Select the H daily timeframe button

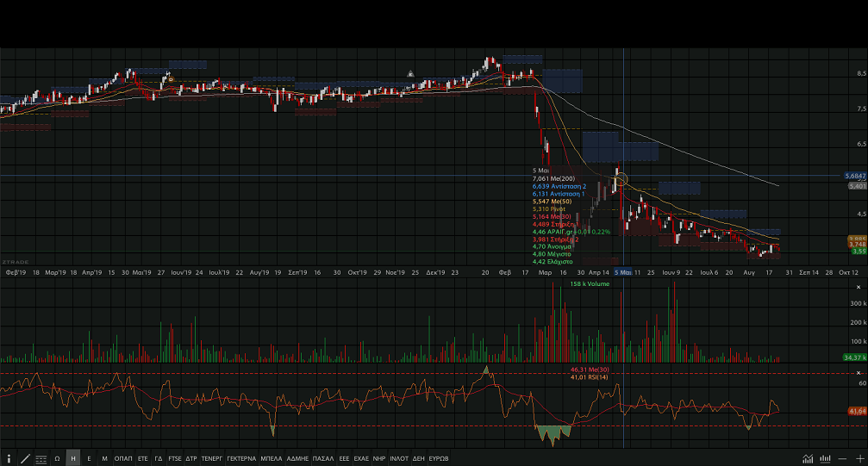coord(73,459)
